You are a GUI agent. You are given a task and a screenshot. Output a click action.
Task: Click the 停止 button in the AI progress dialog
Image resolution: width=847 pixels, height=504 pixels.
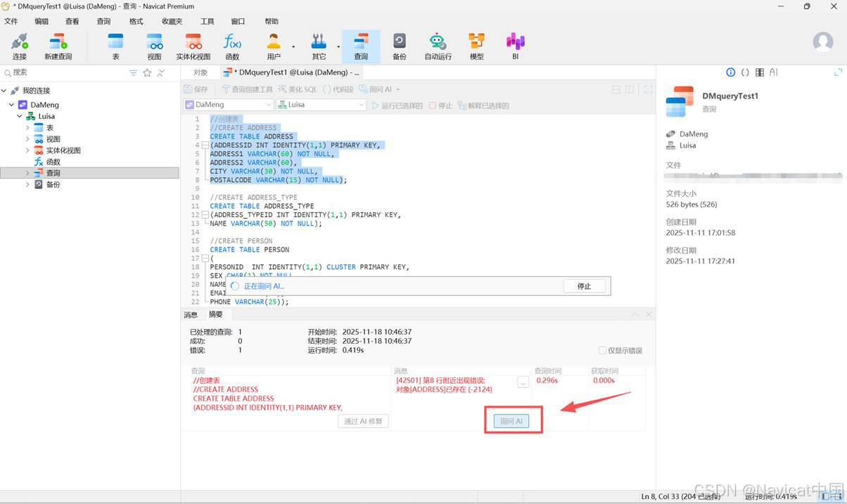[x=584, y=286]
